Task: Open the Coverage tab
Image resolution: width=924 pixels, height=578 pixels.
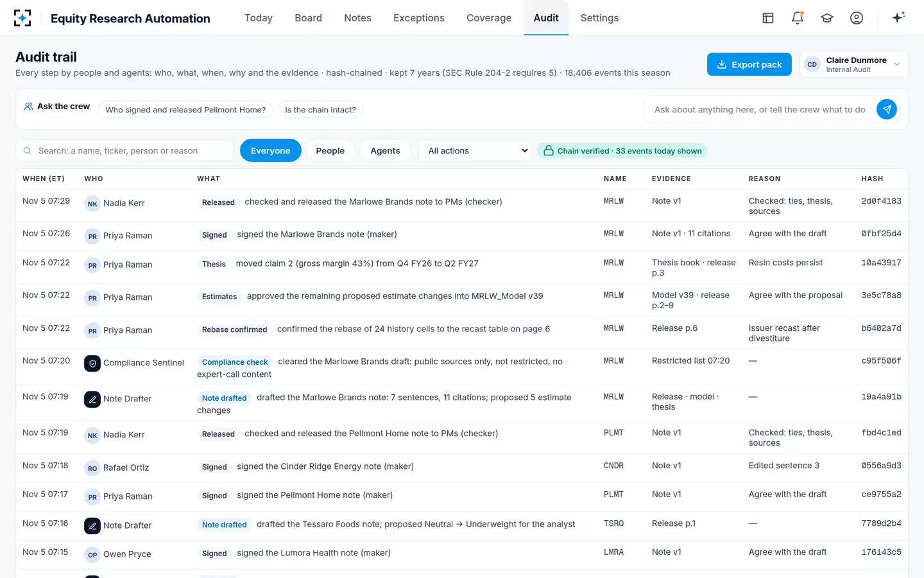Action: [489, 18]
